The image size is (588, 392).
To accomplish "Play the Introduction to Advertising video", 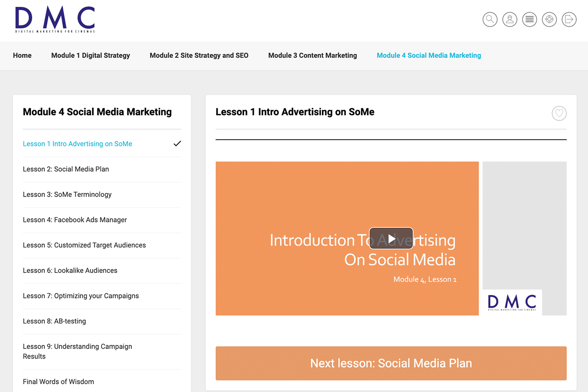I will pos(391,239).
